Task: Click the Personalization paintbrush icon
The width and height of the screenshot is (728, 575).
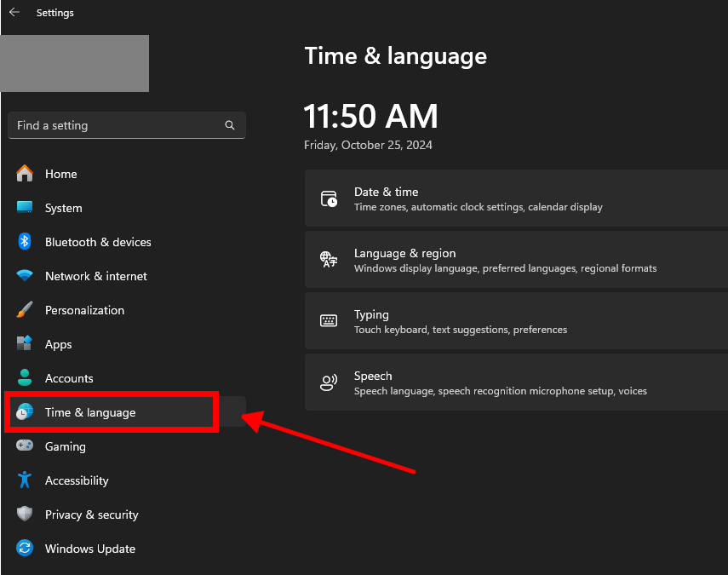Action: click(25, 310)
